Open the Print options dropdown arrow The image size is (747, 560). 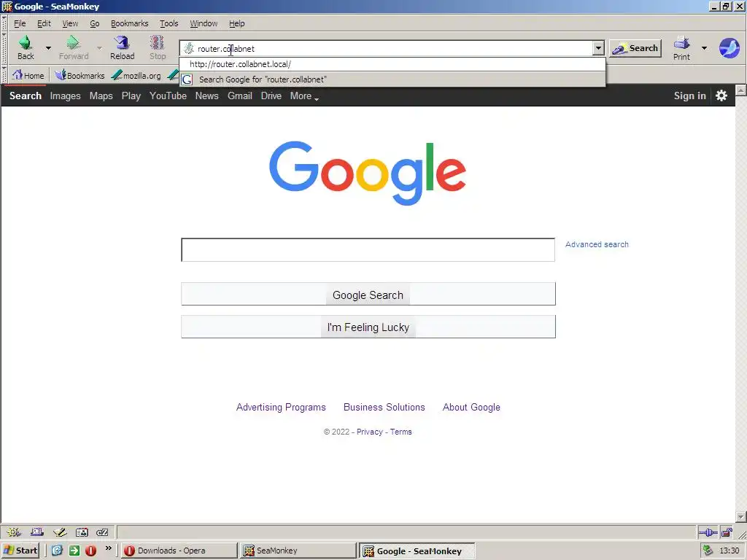click(704, 47)
